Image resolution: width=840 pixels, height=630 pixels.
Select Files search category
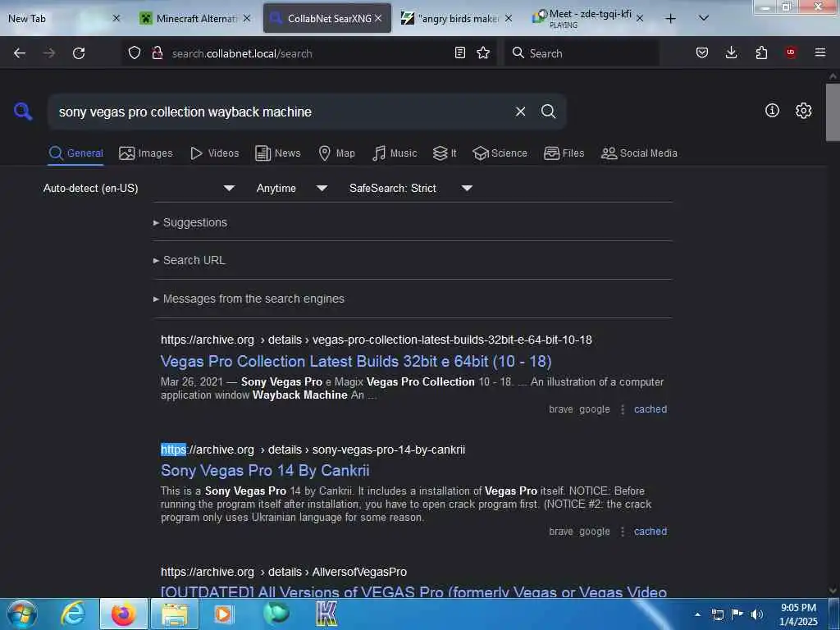(564, 153)
